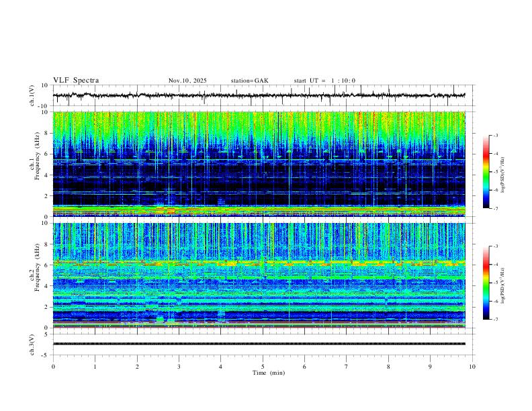532x411 pixels.
Task: Click the ch.2 PSD color bar
Action: 486,283
